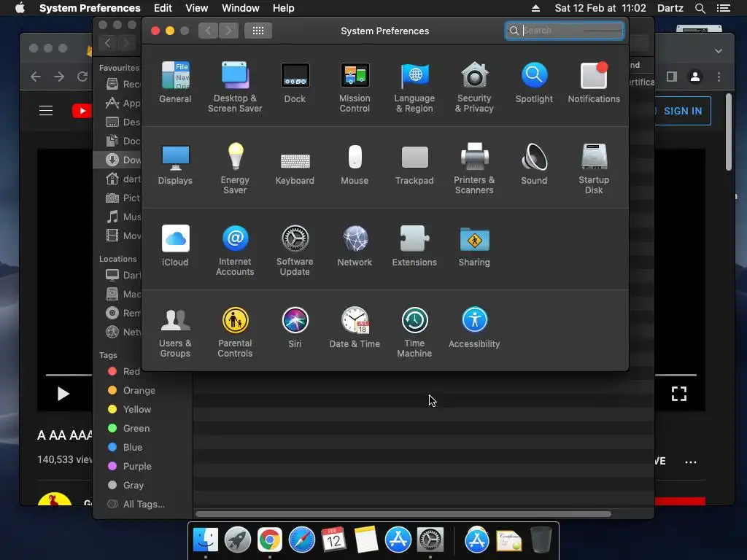Open Users & Groups pane
747x560 pixels.
[175, 332]
